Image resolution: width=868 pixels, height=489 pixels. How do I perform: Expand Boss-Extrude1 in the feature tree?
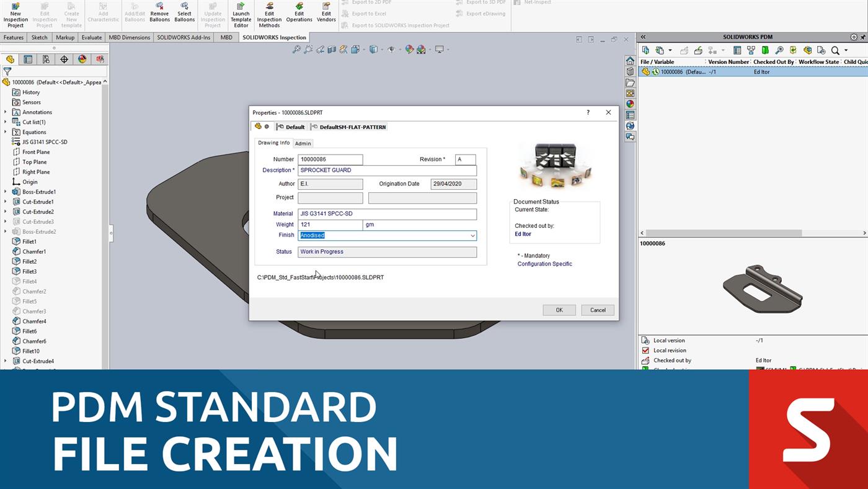tap(5, 191)
